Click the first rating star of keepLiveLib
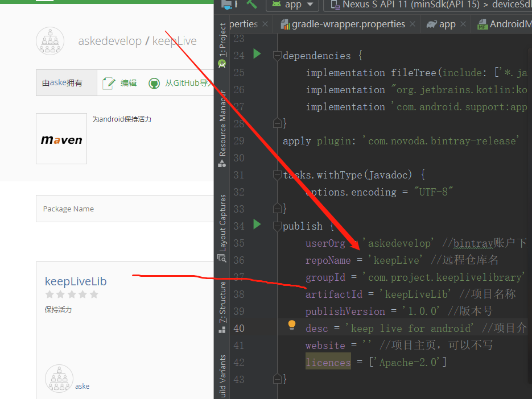 [50, 294]
